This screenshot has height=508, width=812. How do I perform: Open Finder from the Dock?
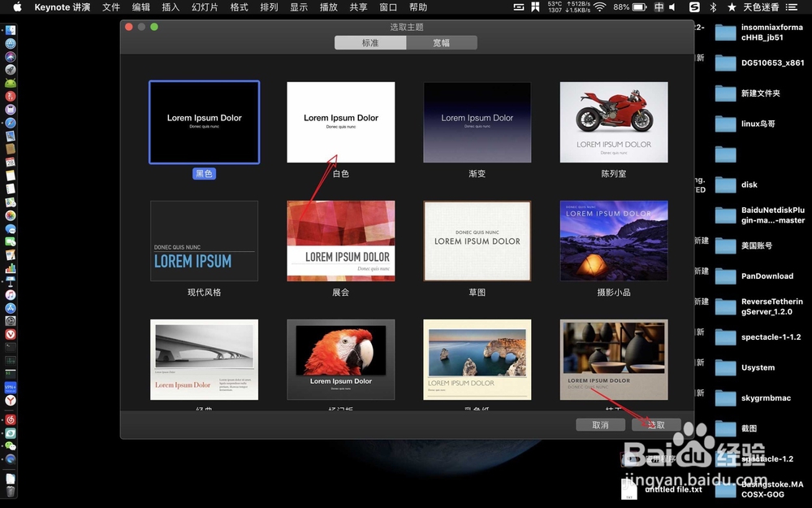pos(11,30)
